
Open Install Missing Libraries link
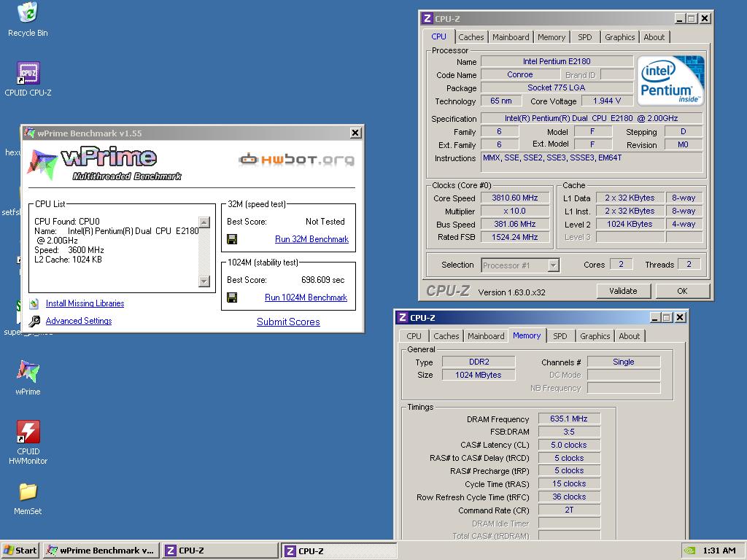click(x=85, y=303)
